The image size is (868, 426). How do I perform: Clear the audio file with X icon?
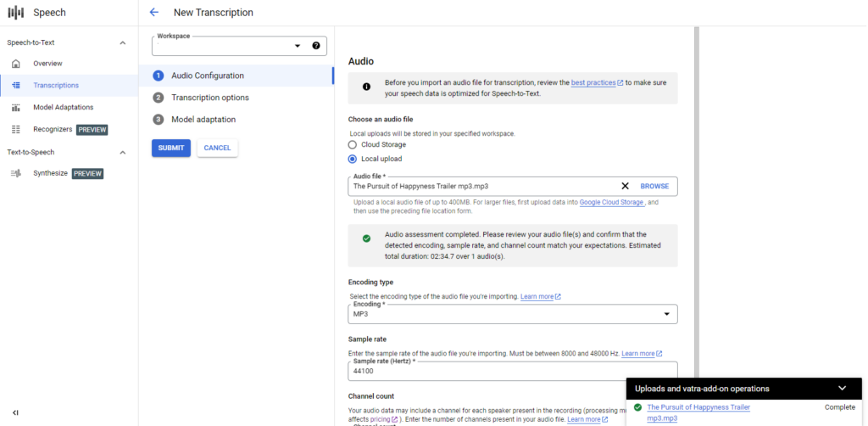[x=625, y=186]
